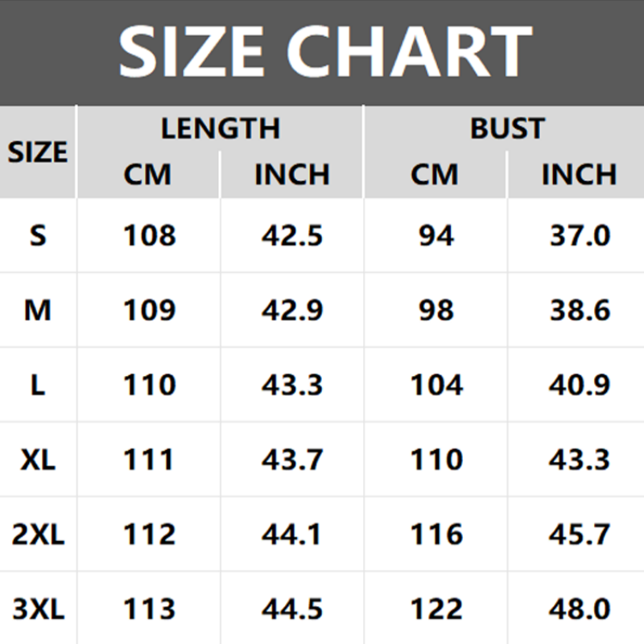Select the 44.1 length inch cell

click(x=291, y=535)
